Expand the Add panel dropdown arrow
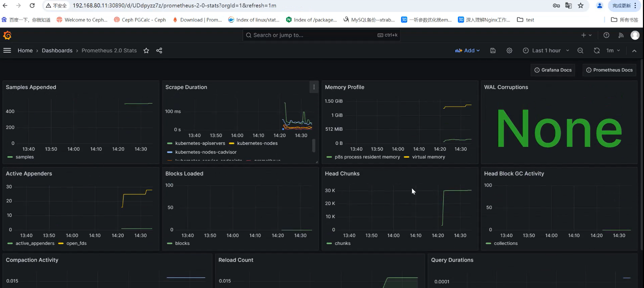The height and width of the screenshot is (288, 644). 478,50
